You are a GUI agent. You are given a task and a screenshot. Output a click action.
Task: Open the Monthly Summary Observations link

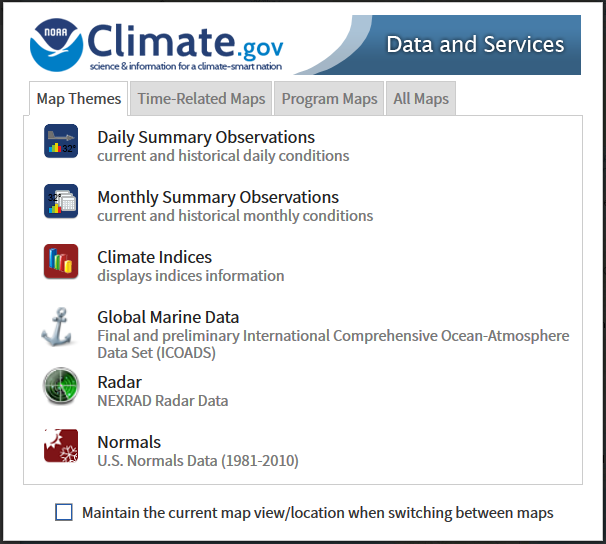[x=217, y=197]
